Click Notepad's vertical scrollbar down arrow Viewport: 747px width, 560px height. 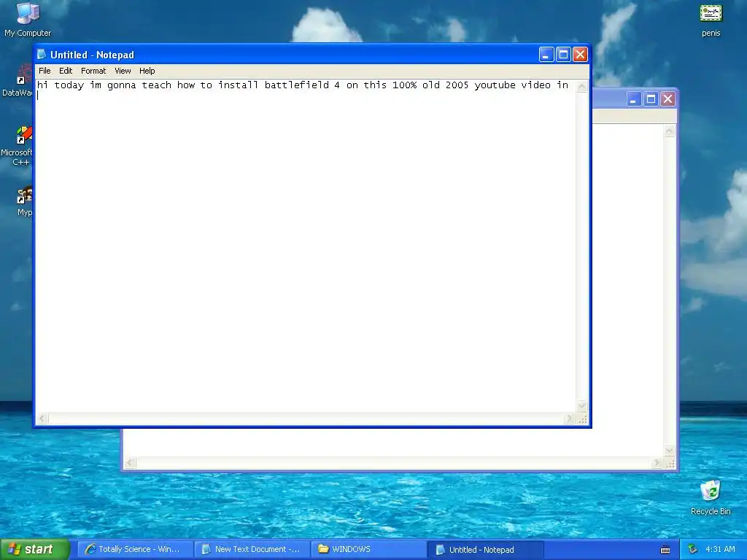coord(581,405)
